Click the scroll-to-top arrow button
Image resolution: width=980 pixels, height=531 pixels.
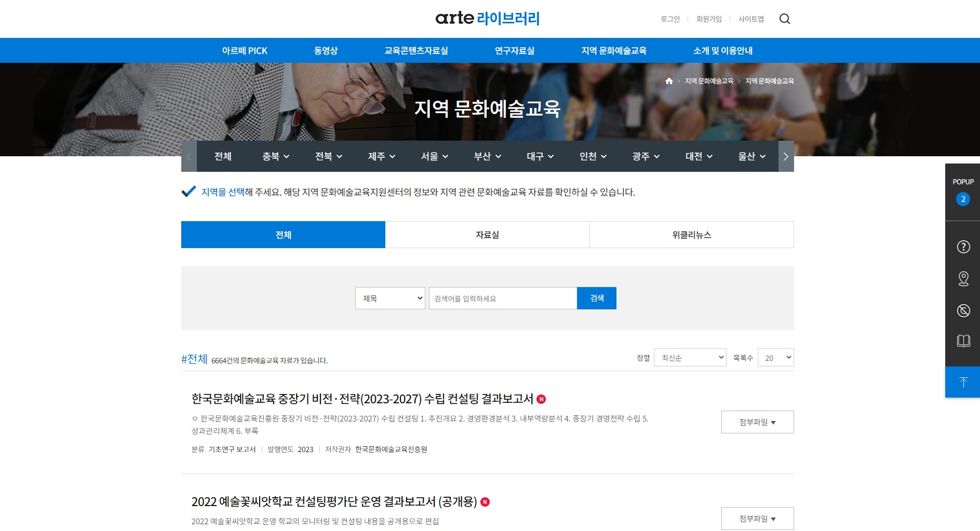[963, 382]
